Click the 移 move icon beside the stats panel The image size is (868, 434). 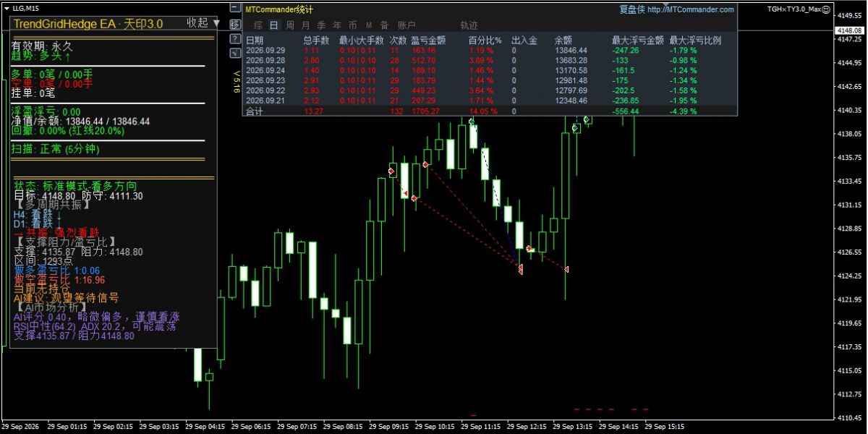(236, 24)
